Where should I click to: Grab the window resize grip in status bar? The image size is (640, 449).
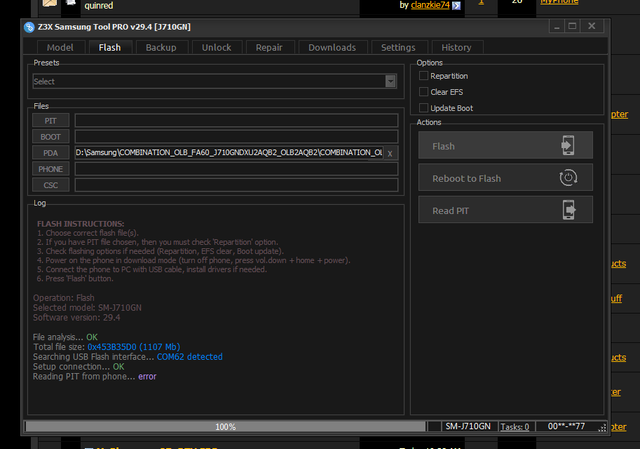click(x=602, y=427)
